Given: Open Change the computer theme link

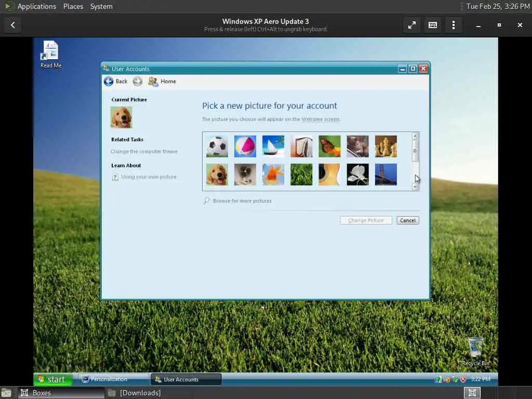Looking at the screenshot, I should (144, 151).
